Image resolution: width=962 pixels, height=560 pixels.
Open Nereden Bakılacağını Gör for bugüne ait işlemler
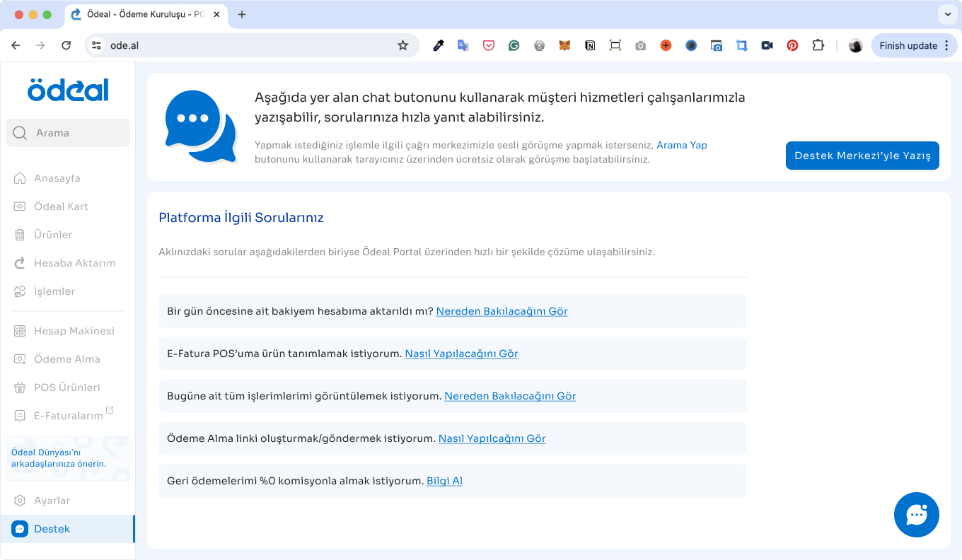click(x=510, y=396)
